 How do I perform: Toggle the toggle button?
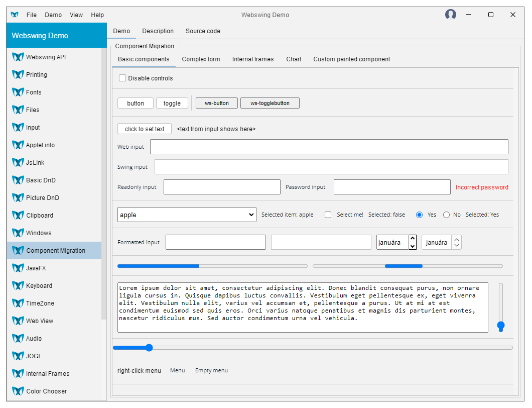(172, 104)
